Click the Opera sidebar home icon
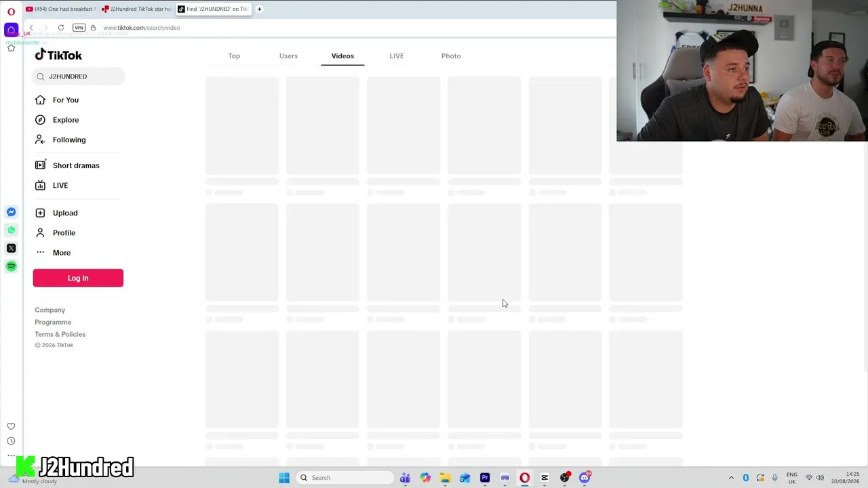 [11, 30]
